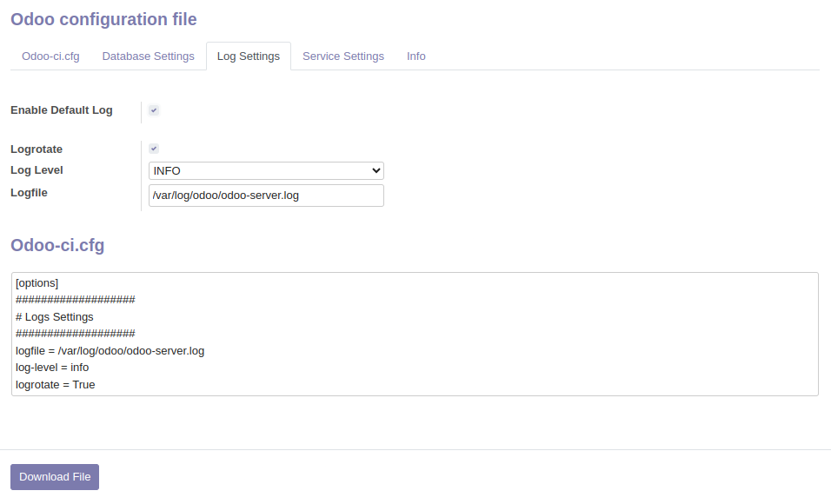The width and height of the screenshot is (831, 504).
Task: Click inside the Odoo-ci.cfg config text area
Action: [x=415, y=334]
